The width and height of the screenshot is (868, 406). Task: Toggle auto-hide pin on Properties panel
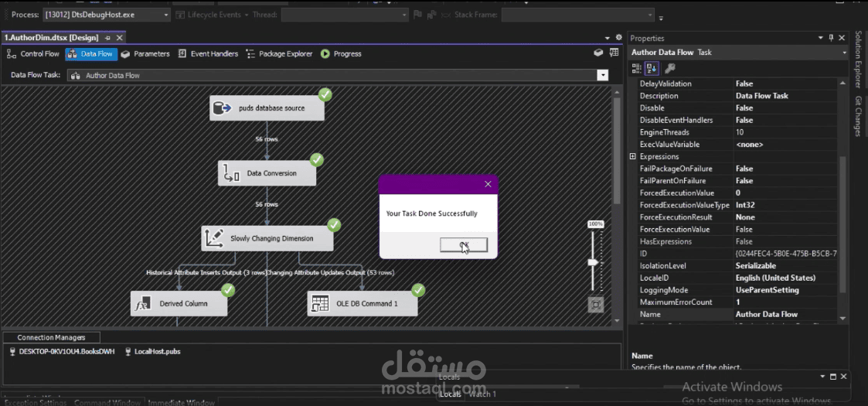831,38
